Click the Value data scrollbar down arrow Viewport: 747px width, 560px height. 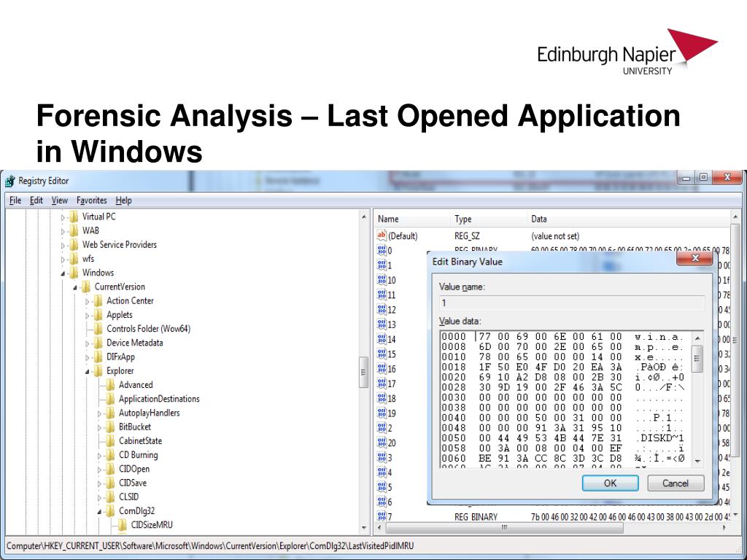click(698, 461)
